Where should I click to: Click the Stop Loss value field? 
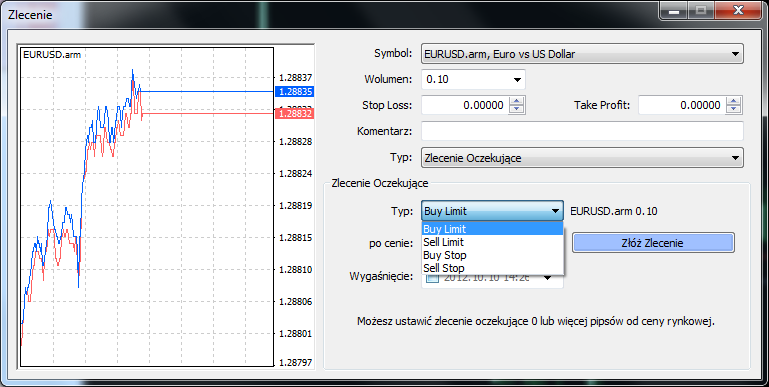465,105
